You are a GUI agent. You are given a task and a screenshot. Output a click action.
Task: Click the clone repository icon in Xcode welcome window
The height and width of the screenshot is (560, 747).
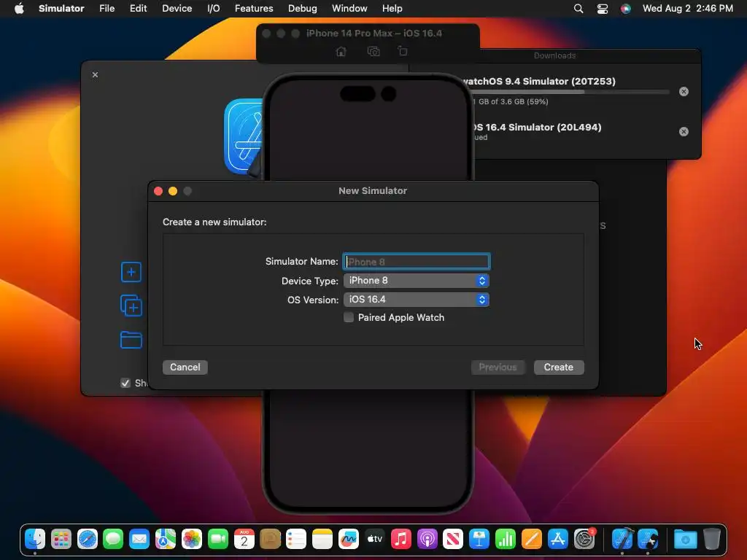point(131,306)
